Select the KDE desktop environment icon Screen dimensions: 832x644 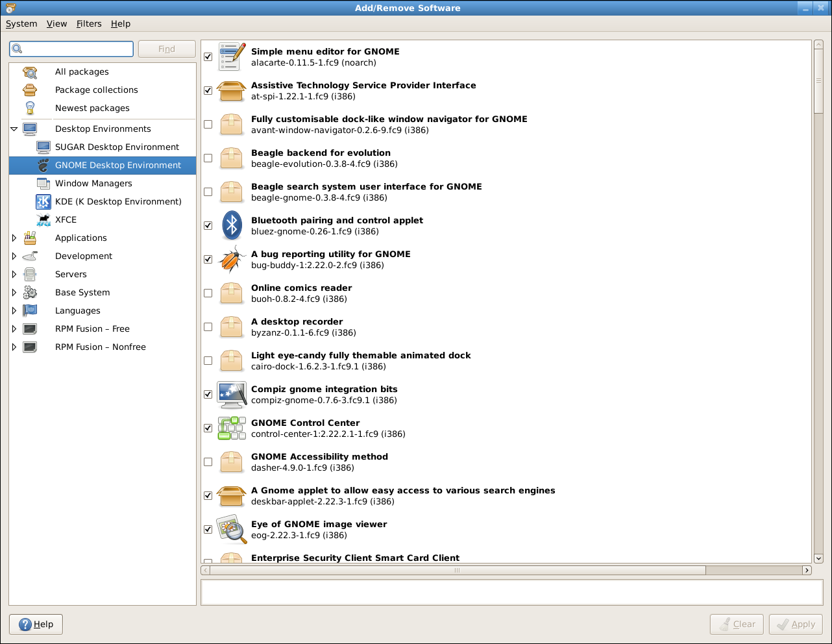43,201
